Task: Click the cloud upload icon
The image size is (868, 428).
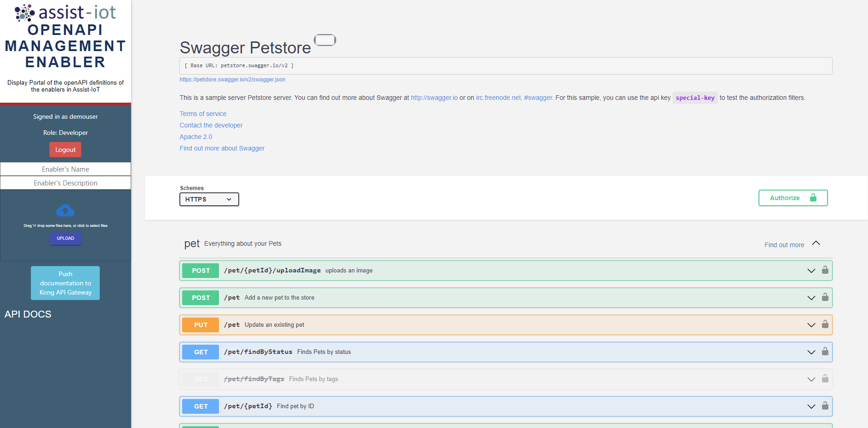Action: (x=65, y=211)
